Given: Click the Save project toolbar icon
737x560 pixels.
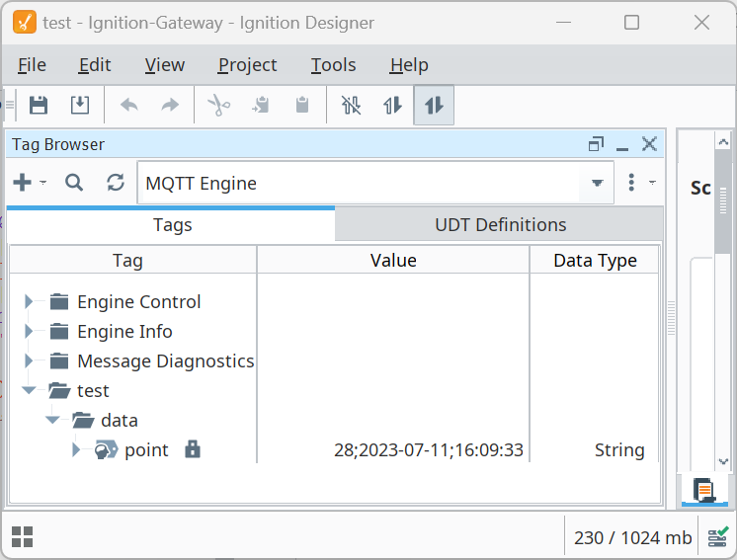Looking at the screenshot, I should pos(39,106).
